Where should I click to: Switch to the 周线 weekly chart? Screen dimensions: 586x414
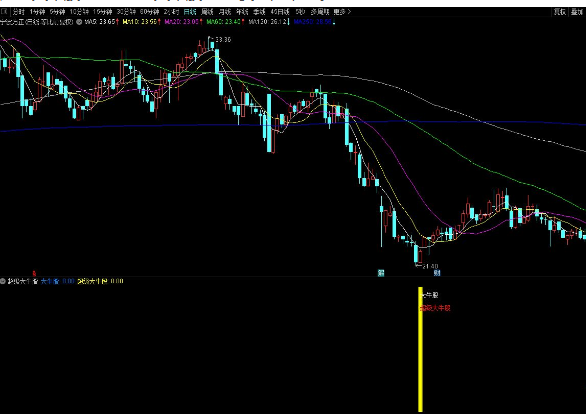click(x=207, y=12)
